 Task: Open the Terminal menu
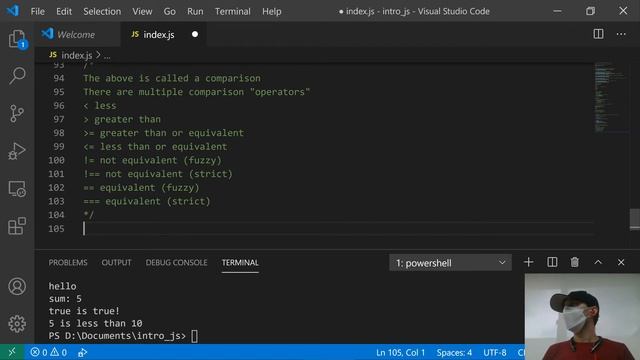coord(233,11)
